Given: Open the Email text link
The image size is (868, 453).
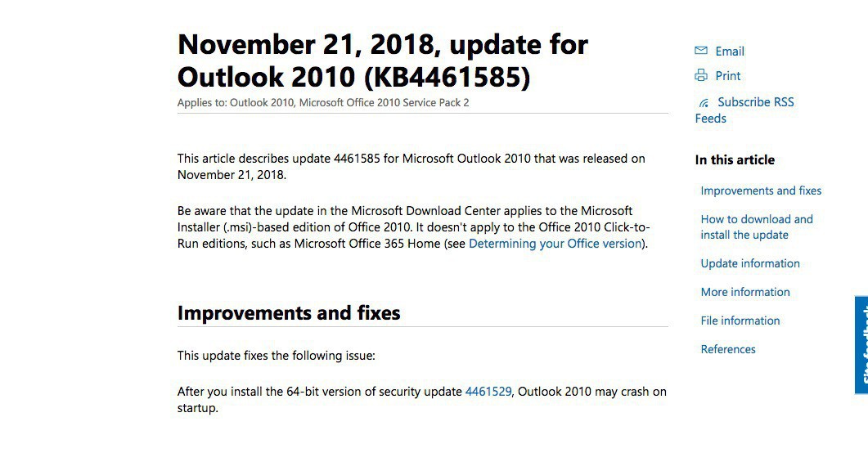Looking at the screenshot, I should pyautogui.click(x=730, y=52).
